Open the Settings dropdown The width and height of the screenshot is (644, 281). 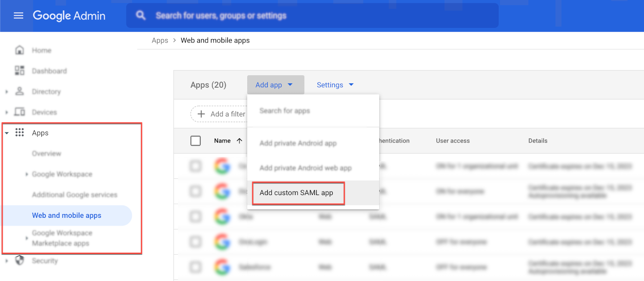coord(335,85)
